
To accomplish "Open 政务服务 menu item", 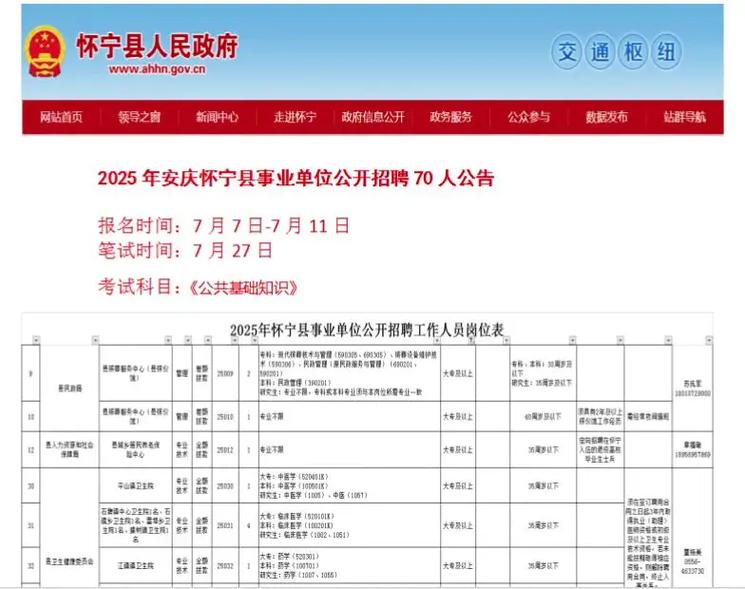I will (x=451, y=117).
